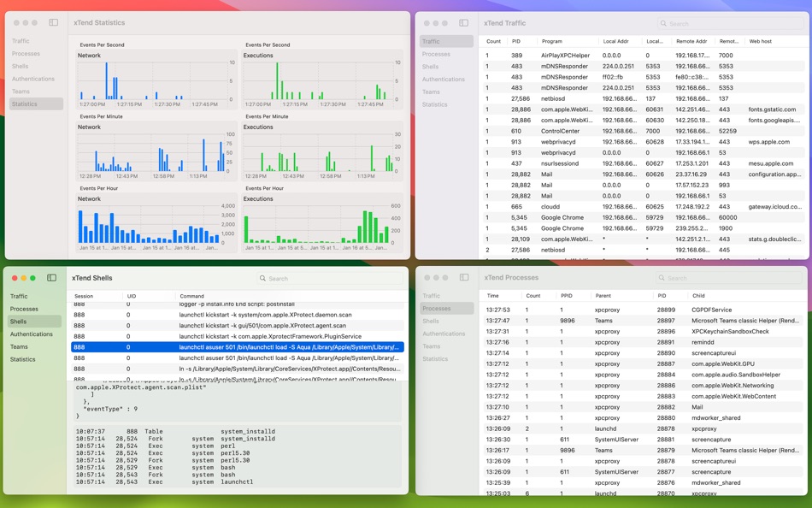Open Authentications in Shells window sidebar
812x508 pixels.
pyautogui.click(x=31, y=334)
